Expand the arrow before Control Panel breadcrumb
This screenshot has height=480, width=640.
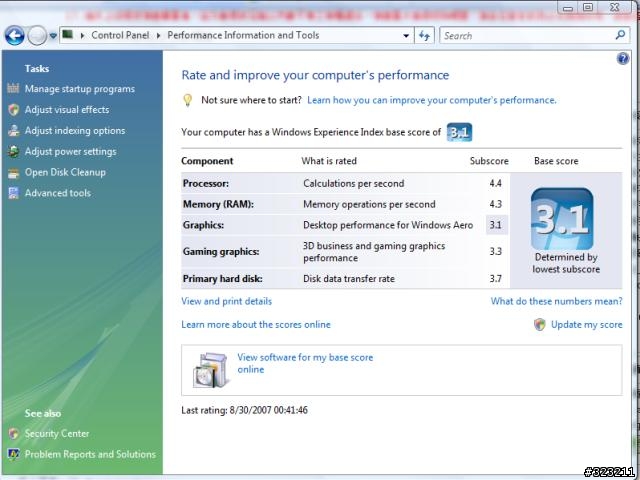click(82, 36)
